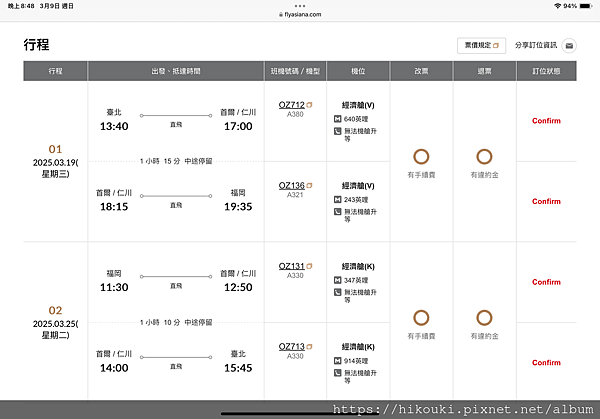Click the 13:40 Taipei departure time
This screenshot has height=419, width=600.
114,126
